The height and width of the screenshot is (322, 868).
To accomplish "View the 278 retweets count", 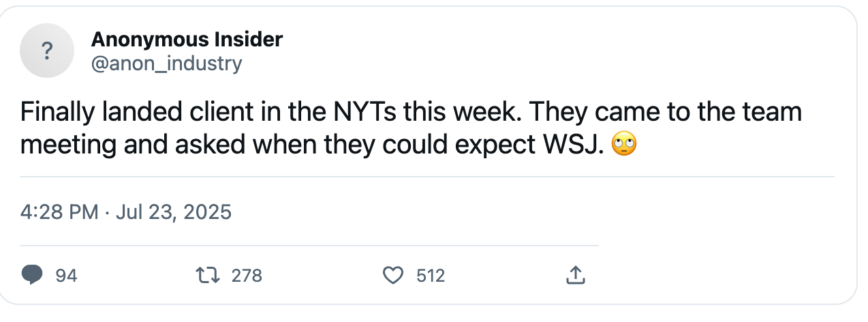I will 247,276.
